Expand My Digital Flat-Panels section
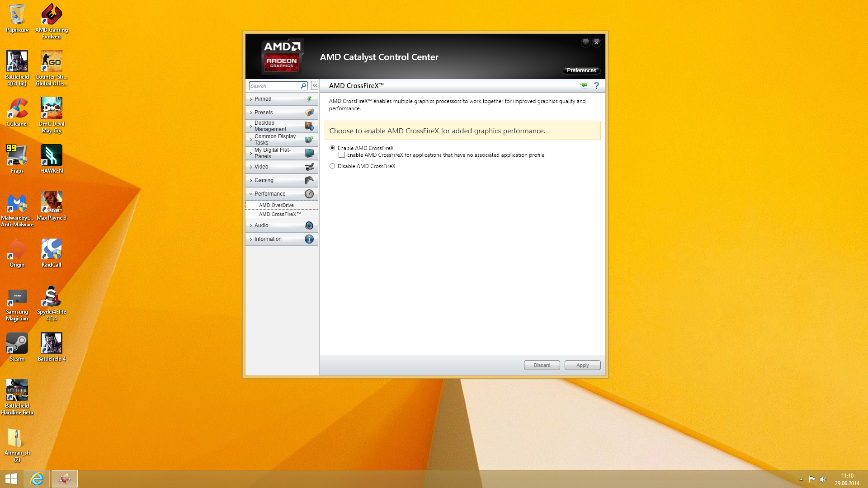The width and height of the screenshot is (868, 488). click(x=282, y=153)
